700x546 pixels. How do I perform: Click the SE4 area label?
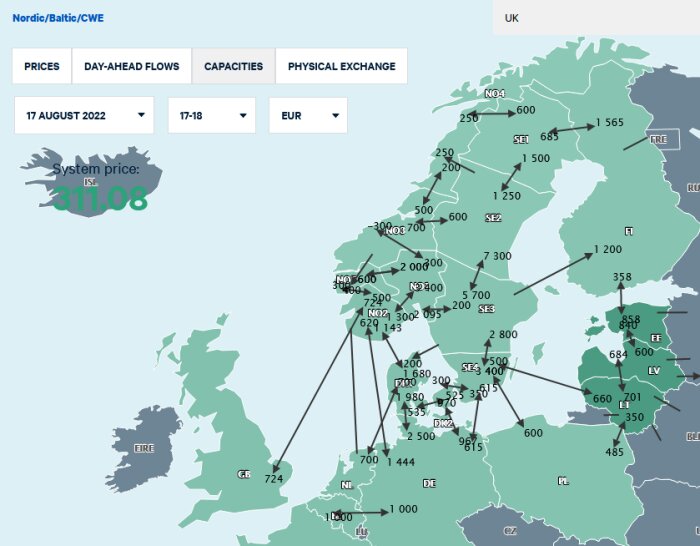click(x=470, y=367)
